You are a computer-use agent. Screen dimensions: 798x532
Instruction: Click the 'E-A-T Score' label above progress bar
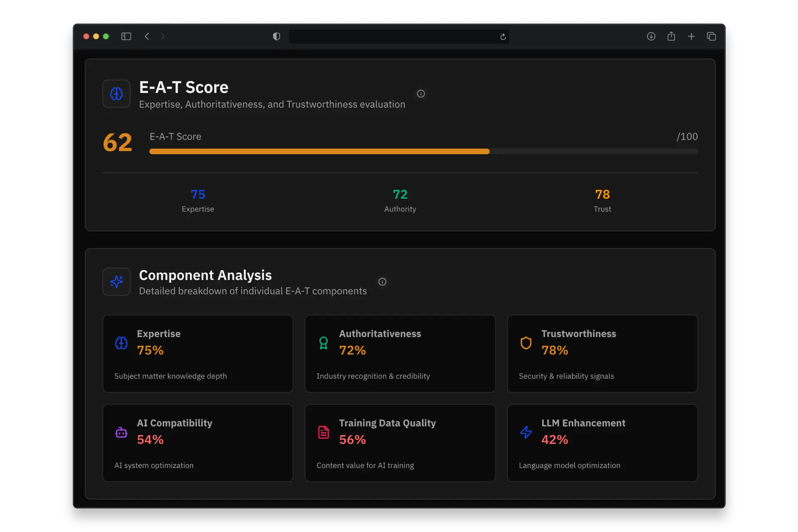tap(175, 136)
